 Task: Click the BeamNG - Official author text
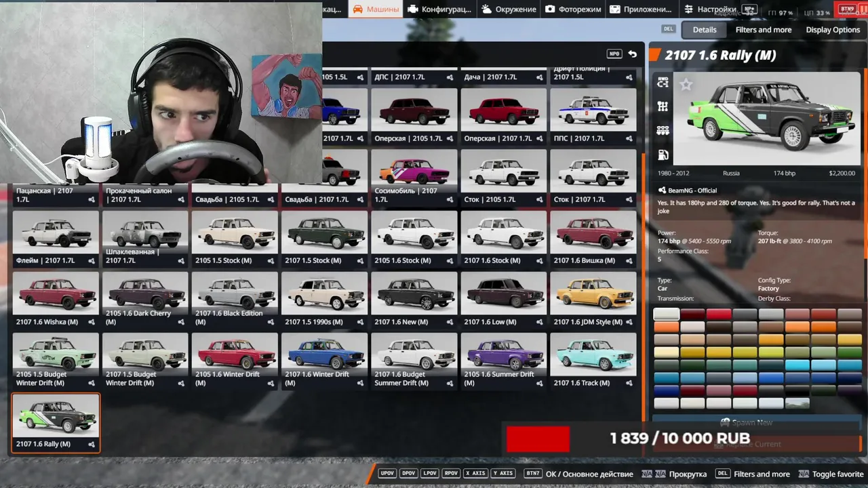click(692, 190)
